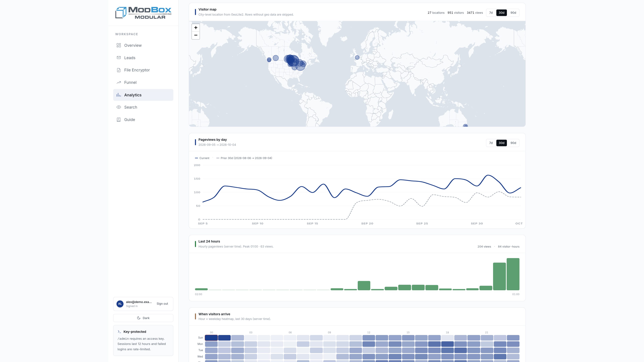Screen dimensions: 644x362
Task: Click the darkest Sunday 00 heatmap cell
Action: click(x=211, y=338)
